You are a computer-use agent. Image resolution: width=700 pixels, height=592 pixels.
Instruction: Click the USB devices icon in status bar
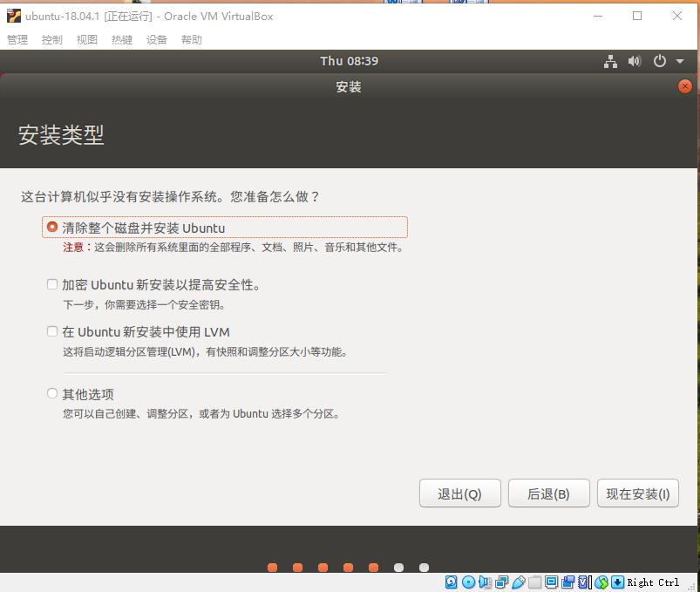519,582
